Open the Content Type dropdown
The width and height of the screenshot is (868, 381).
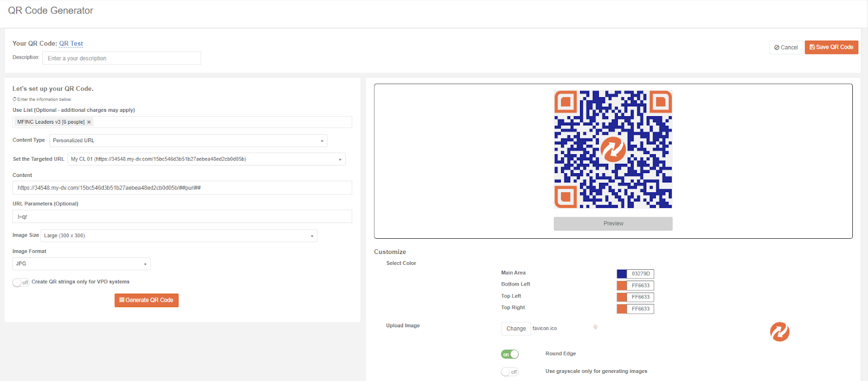point(188,141)
